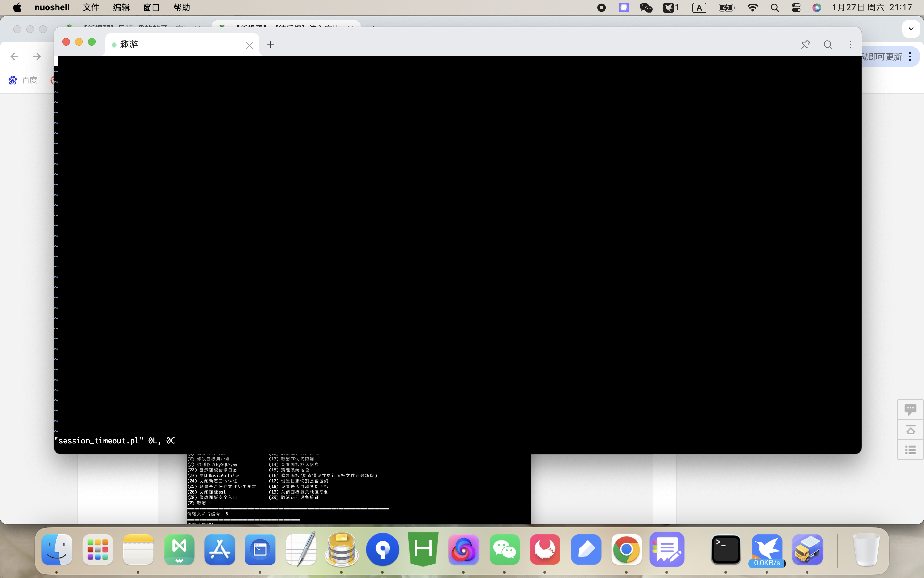Click browser forward arrow behind nuoshell

[x=37, y=57]
